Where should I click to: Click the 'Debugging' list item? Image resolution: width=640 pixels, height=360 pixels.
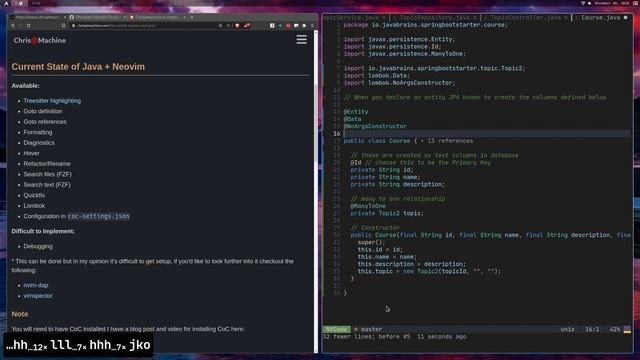(38, 247)
